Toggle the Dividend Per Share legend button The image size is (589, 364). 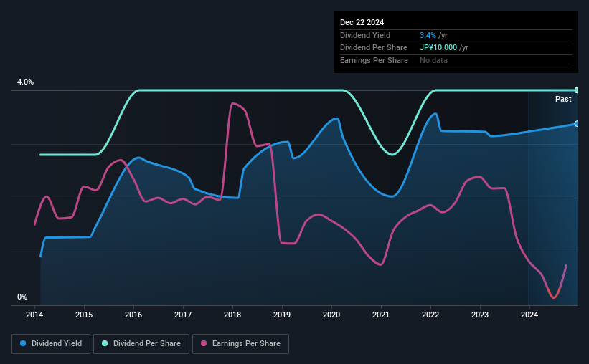(141, 344)
